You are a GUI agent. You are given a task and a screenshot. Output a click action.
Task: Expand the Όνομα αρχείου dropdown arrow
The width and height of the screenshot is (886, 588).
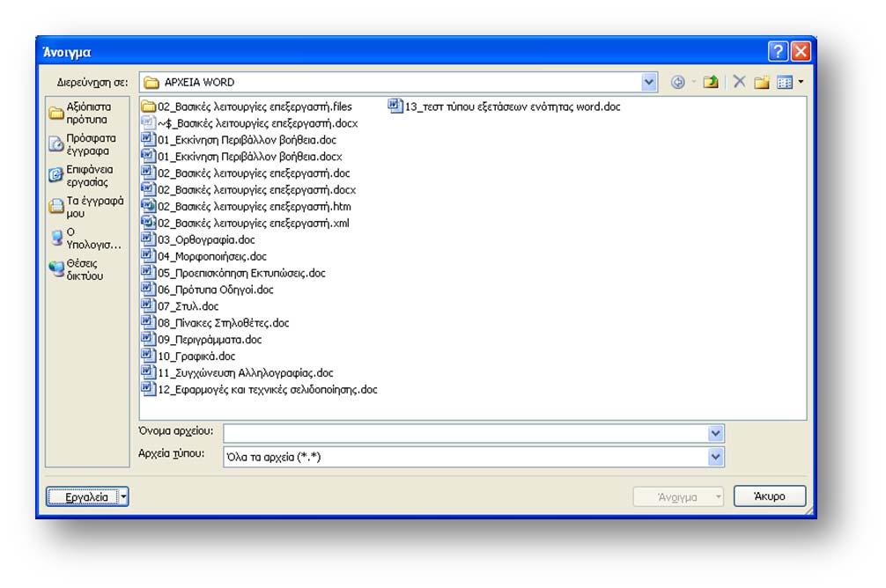tap(715, 433)
